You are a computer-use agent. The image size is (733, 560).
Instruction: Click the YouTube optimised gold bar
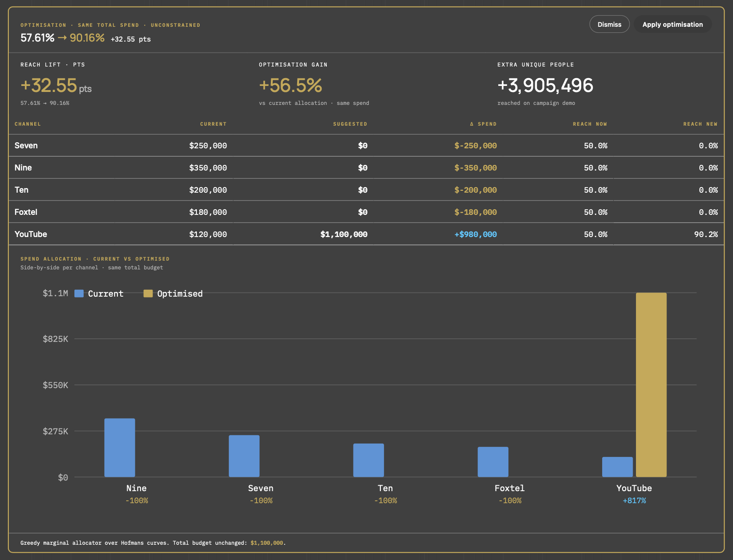pos(651,384)
